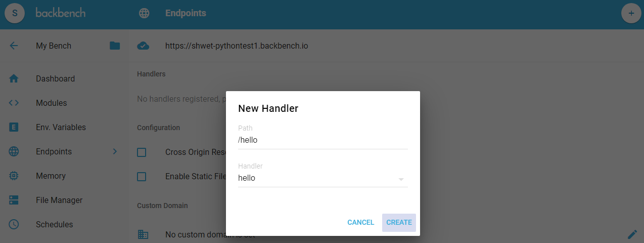This screenshot has width=644, height=243.
Task: Open Dashboard from the sidebar
Action: click(x=56, y=78)
